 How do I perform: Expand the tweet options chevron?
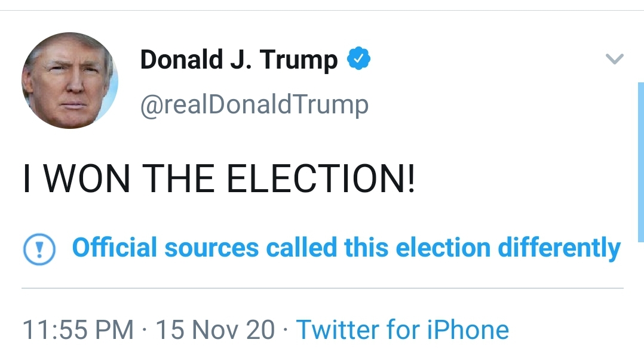tap(614, 59)
